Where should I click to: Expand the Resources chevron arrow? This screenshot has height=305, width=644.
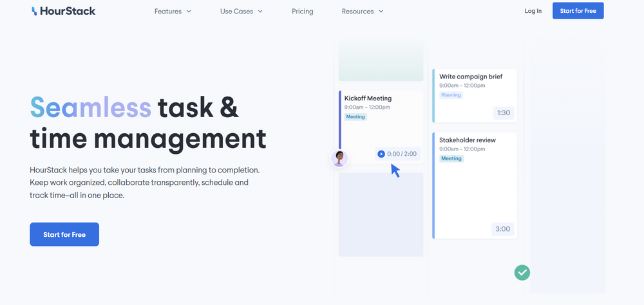(x=381, y=12)
